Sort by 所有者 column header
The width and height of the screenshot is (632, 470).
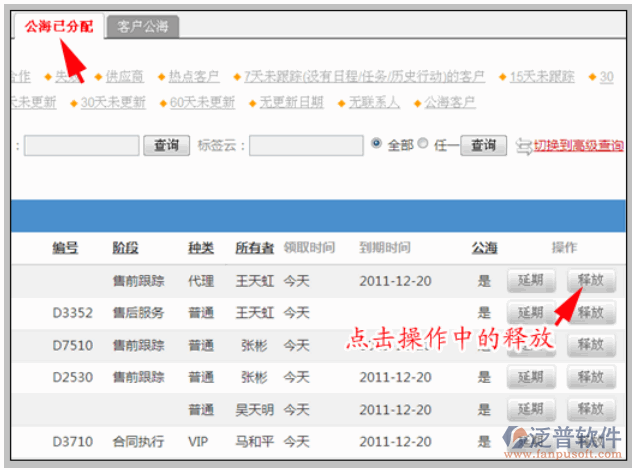pos(254,248)
